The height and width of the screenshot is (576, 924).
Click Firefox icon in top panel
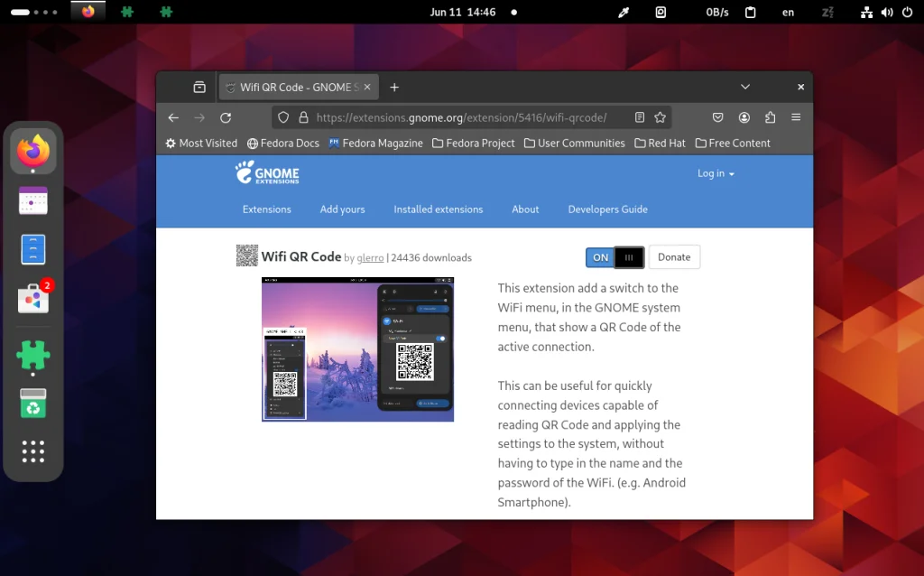click(x=88, y=12)
